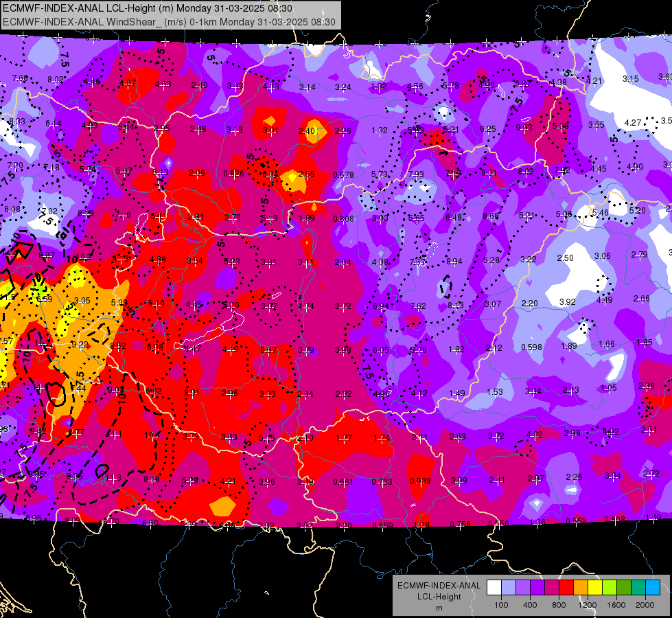The width and height of the screenshot is (672, 618).
Task: Click the wind shear value 1.82
Action: (456, 349)
